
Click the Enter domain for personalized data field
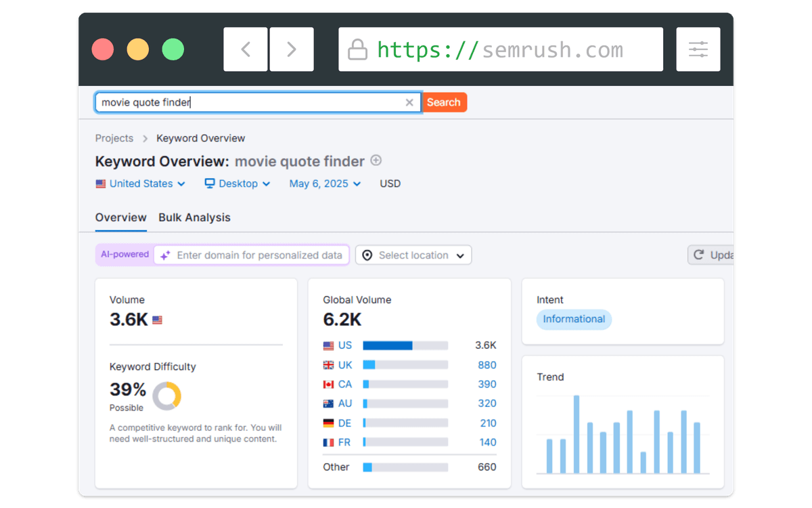252,255
